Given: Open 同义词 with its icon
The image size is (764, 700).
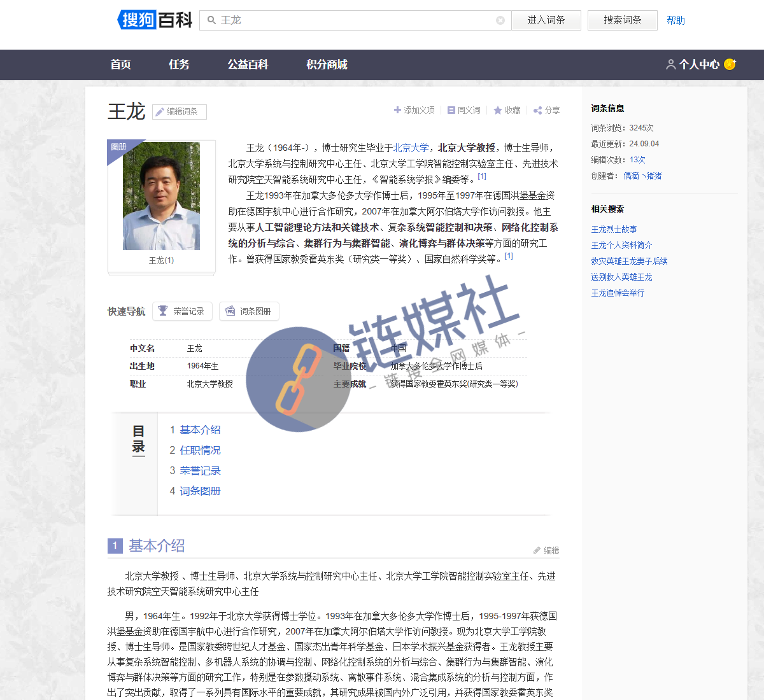Looking at the screenshot, I should (451, 110).
